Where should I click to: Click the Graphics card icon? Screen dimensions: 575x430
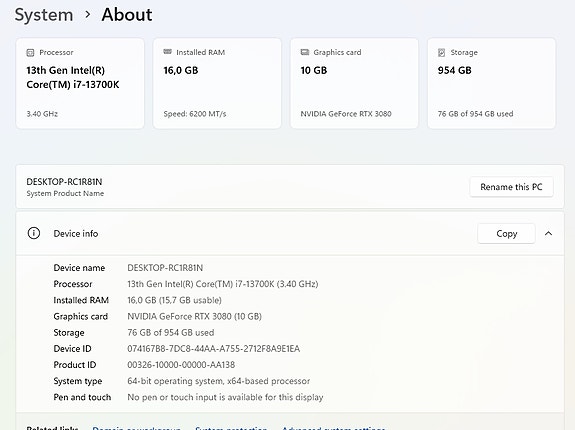(305, 52)
